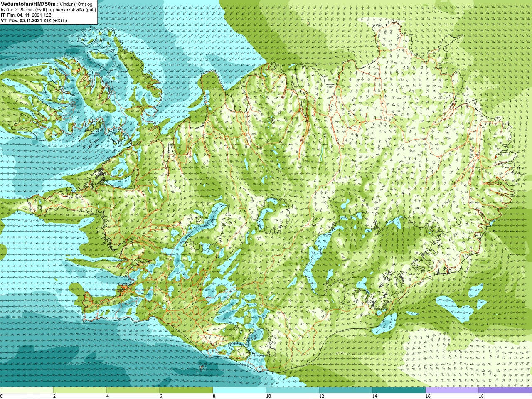Click the dark teal 14–16 m/s legend swatch
Screen dimensions: 532x399
coord(399,390)
